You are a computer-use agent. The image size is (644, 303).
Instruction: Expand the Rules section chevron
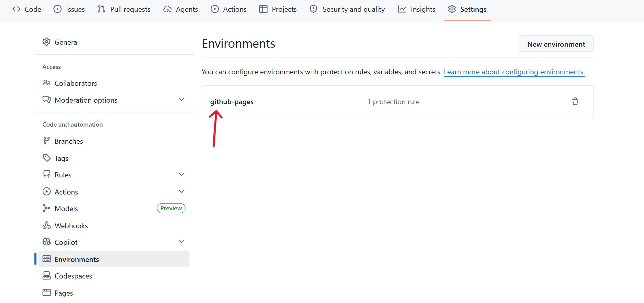(x=181, y=174)
